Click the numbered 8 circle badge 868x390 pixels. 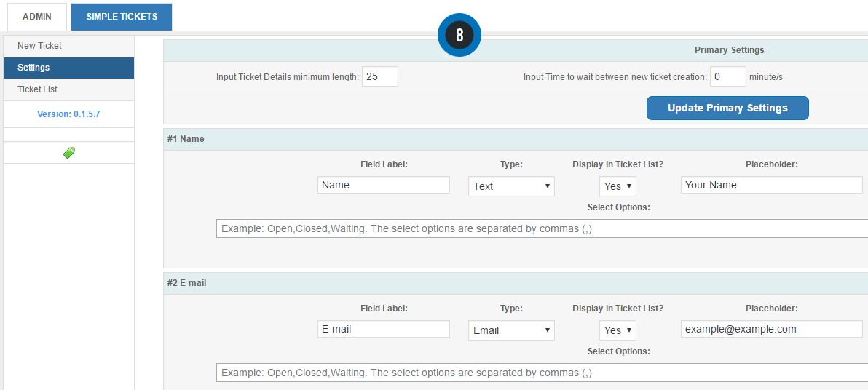459,35
